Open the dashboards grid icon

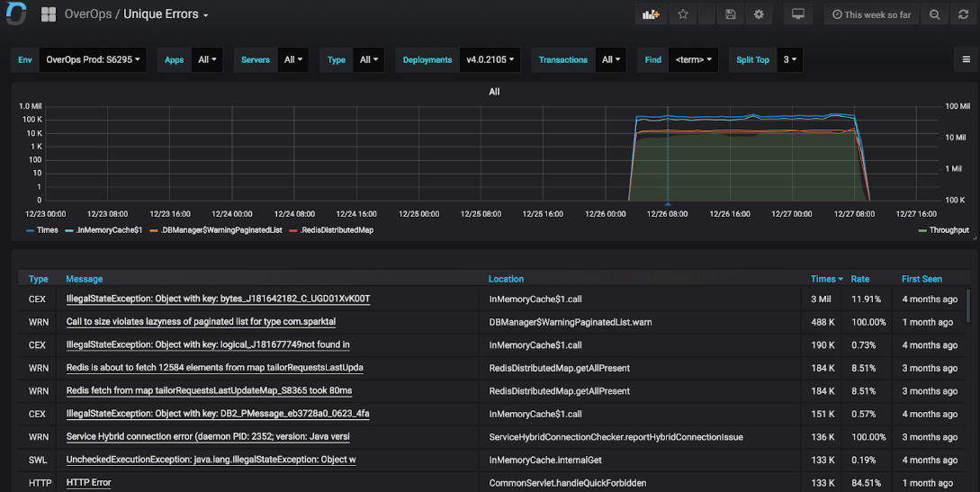coord(48,14)
